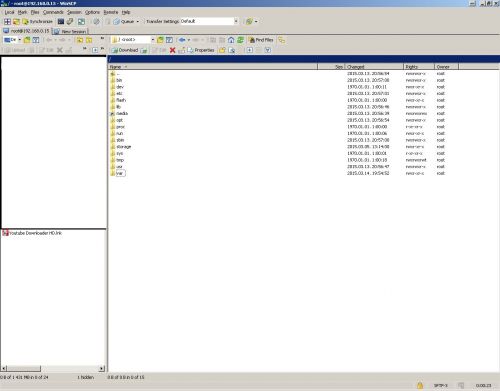500x391 pixels.
Task: Click local panel horizontal scrollbar left arrow
Action: click(x=4, y=368)
